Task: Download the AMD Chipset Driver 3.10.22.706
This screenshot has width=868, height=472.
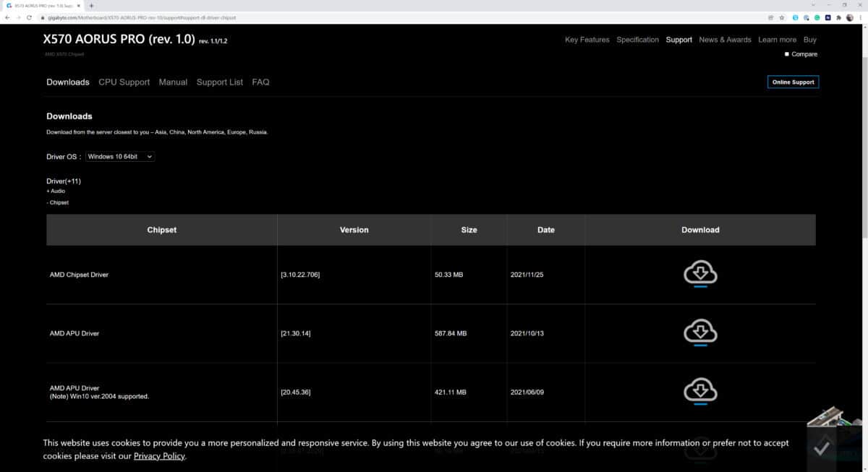Action: (700, 274)
